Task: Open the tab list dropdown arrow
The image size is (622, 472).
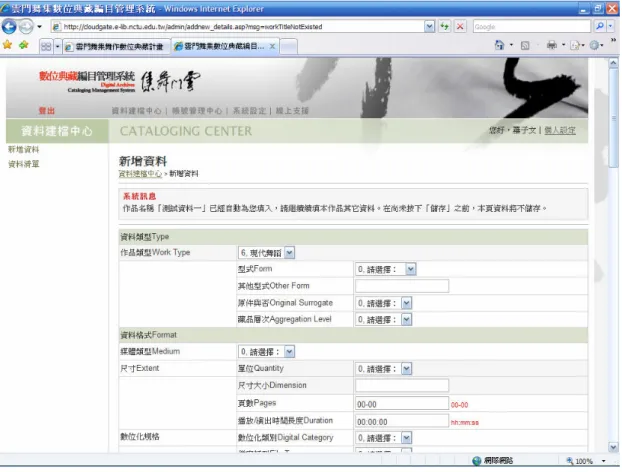Action: 58,47
